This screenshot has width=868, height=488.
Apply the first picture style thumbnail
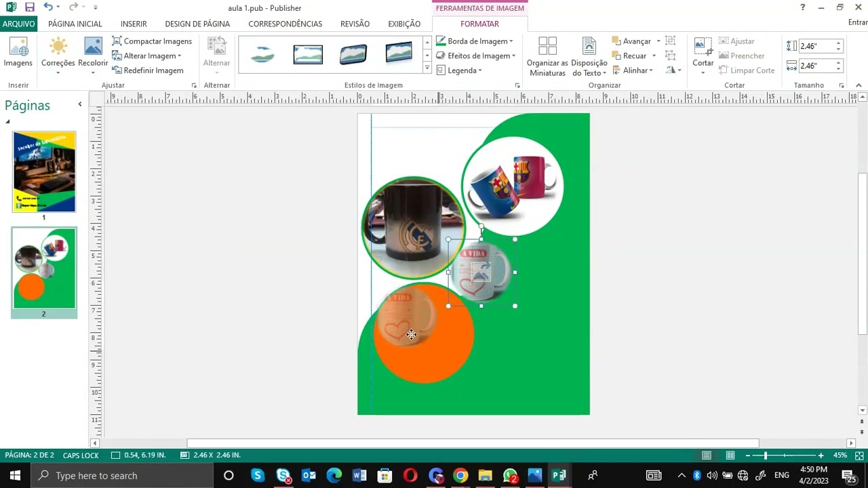(x=262, y=54)
